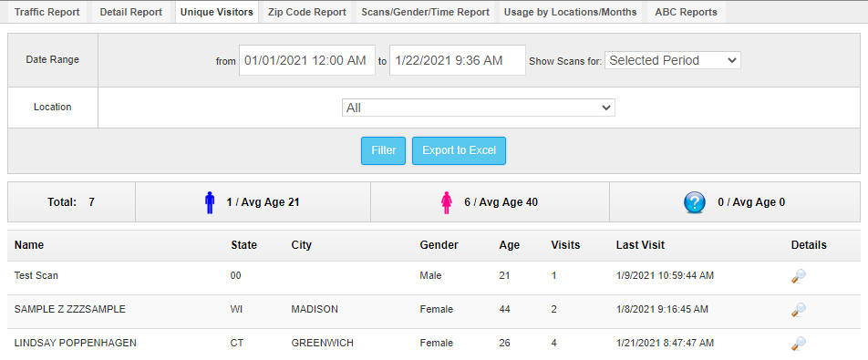
Task: Open the Show Scans for dropdown
Action: point(673,60)
